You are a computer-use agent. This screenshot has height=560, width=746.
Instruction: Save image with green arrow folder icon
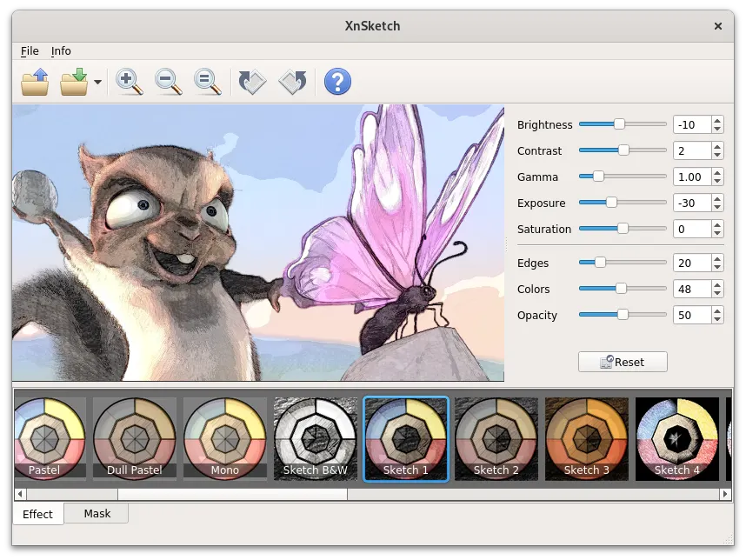point(74,82)
